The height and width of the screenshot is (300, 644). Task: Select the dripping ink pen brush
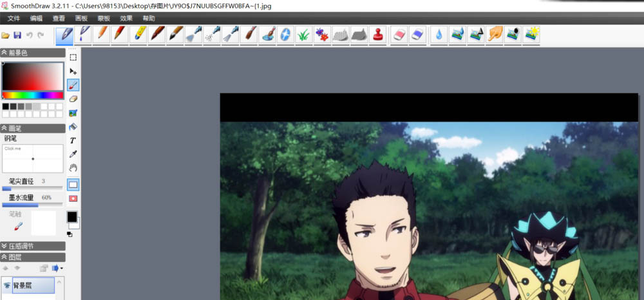click(83, 35)
